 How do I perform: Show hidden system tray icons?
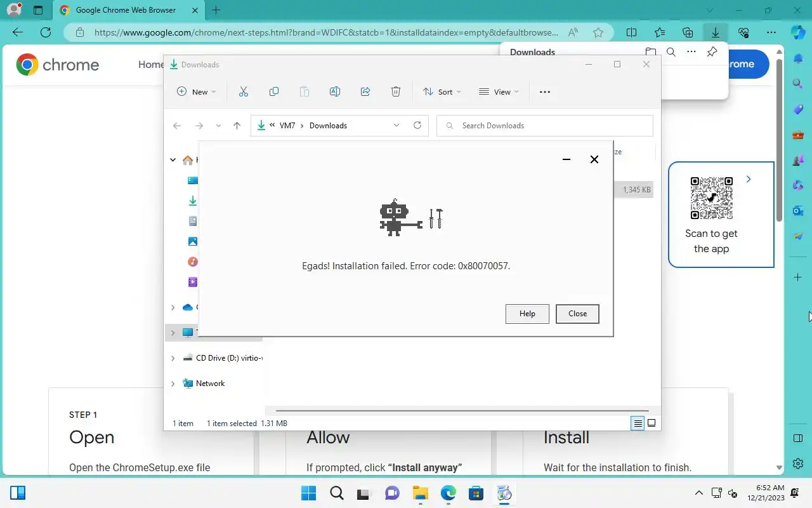(x=699, y=493)
